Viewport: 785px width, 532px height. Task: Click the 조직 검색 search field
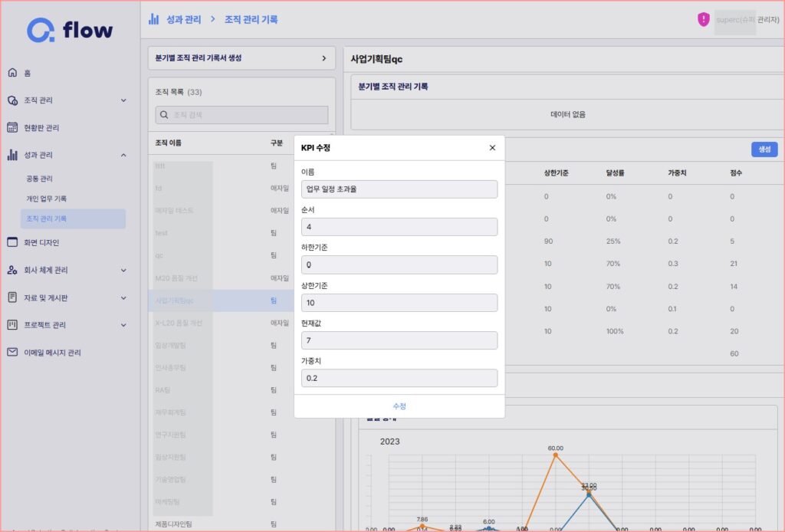point(241,115)
